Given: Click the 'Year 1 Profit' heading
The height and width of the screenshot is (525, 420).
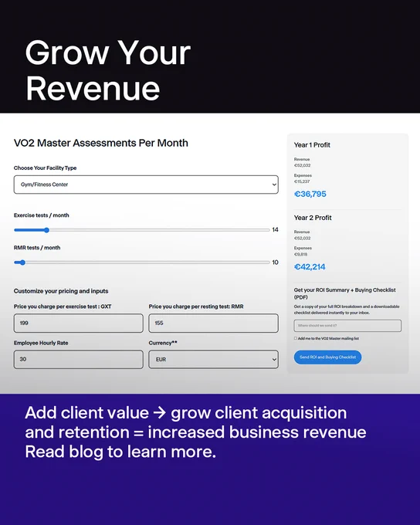Looking at the screenshot, I should pos(312,145).
